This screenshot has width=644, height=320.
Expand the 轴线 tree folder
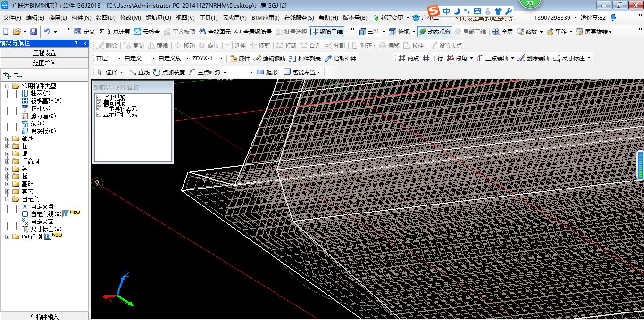(x=8, y=139)
